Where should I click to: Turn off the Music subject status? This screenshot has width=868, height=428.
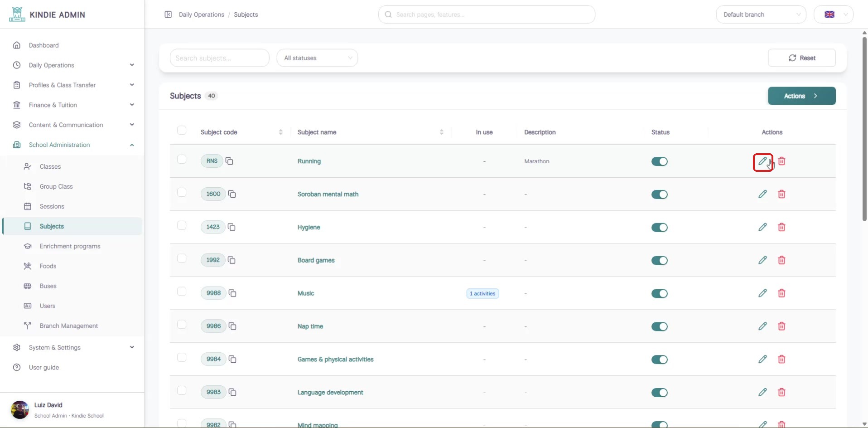tap(659, 293)
